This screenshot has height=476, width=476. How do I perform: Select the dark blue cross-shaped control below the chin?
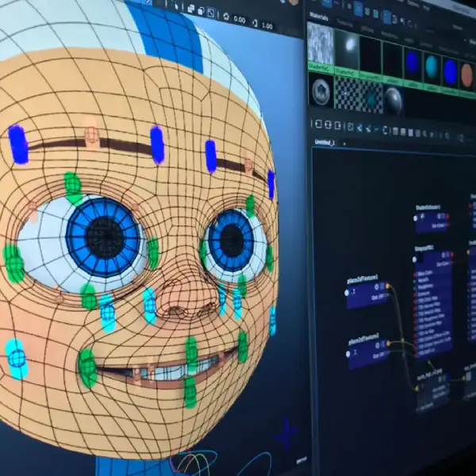coord(286,433)
